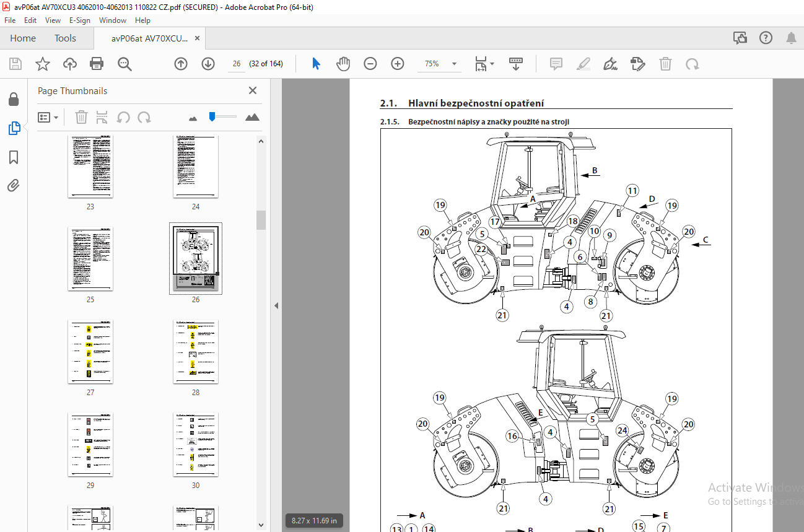The image size is (804, 532).
Task: Zoom out with minus button
Action: pos(370,64)
